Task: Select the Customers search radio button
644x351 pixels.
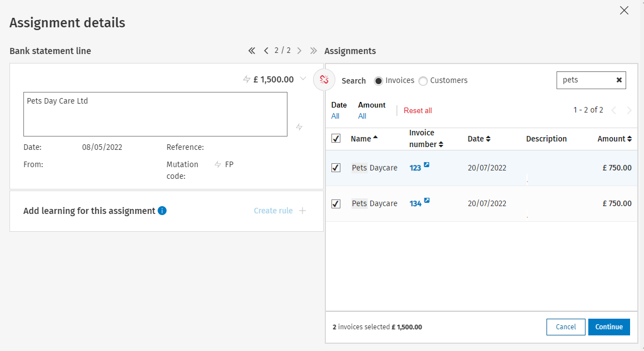Action: pyautogui.click(x=423, y=81)
